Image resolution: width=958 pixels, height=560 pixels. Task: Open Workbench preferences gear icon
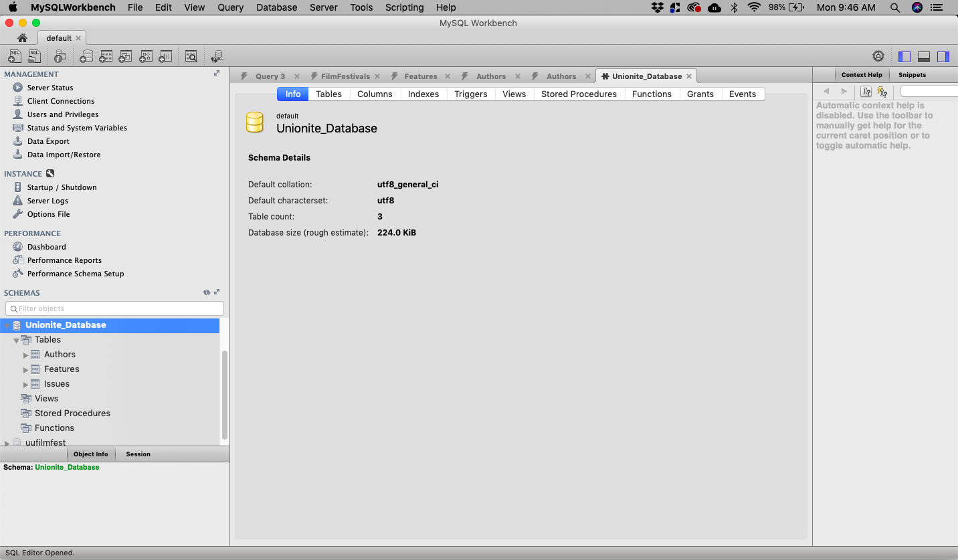(878, 57)
